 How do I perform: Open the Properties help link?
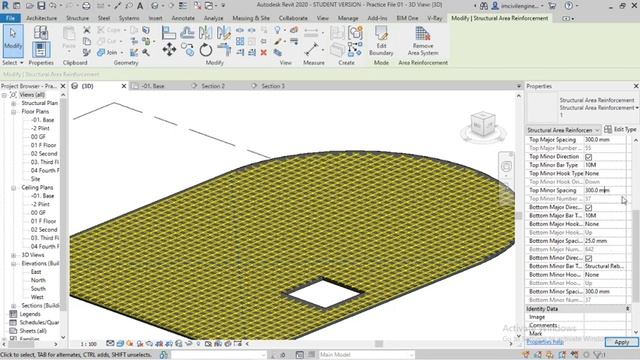(x=545, y=342)
